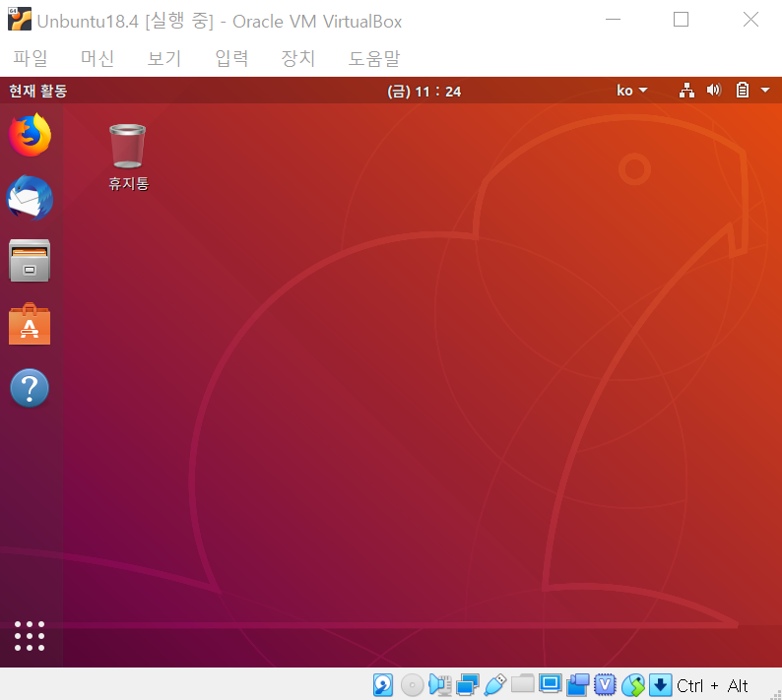Image resolution: width=782 pixels, height=700 pixels.
Task: Click the optical disc drive indicator
Action: 412,685
